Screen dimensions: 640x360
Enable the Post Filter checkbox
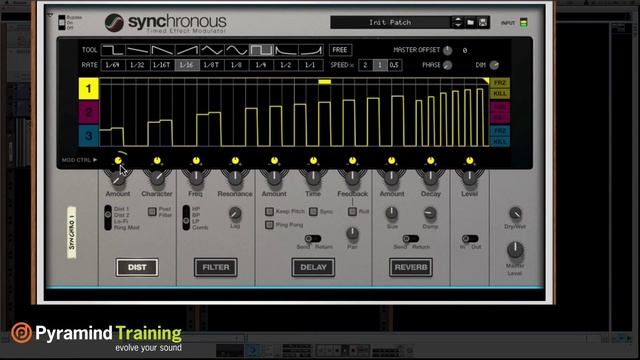tap(152, 211)
